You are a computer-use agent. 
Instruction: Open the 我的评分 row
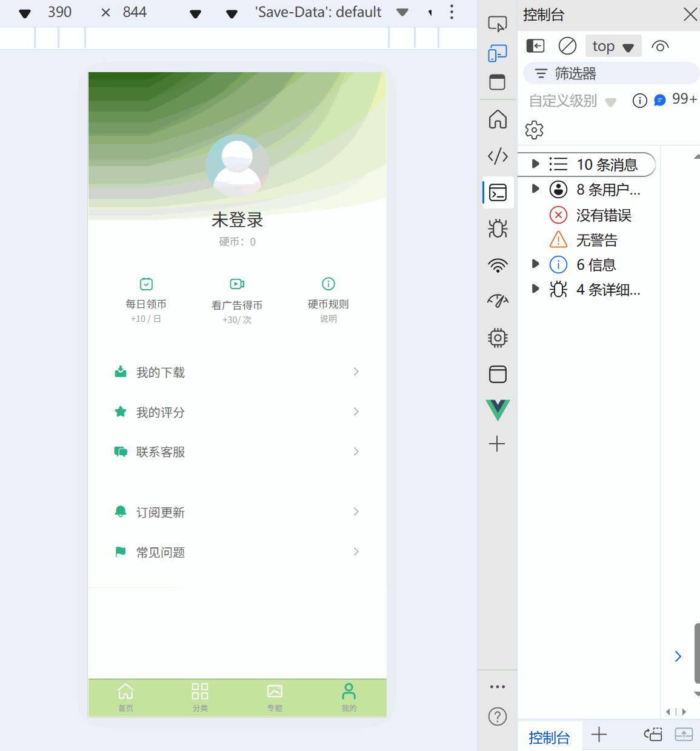tap(237, 412)
